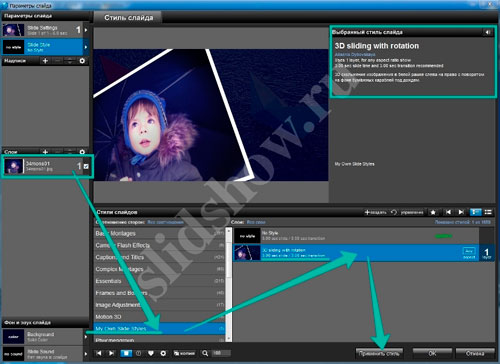Toggle the speaker icon in selected style panel
Image resolution: width=500 pixels, height=364 pixels.
488,32
